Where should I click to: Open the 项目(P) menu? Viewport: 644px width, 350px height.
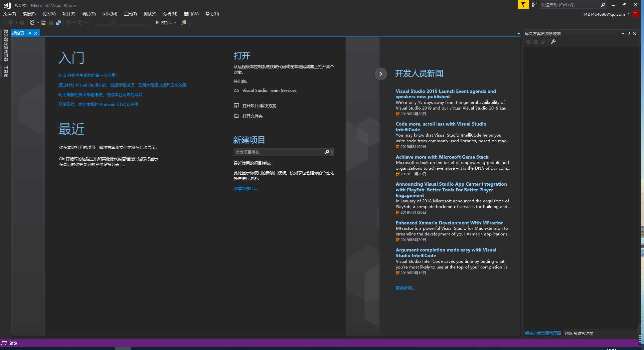tap(69, 14)
